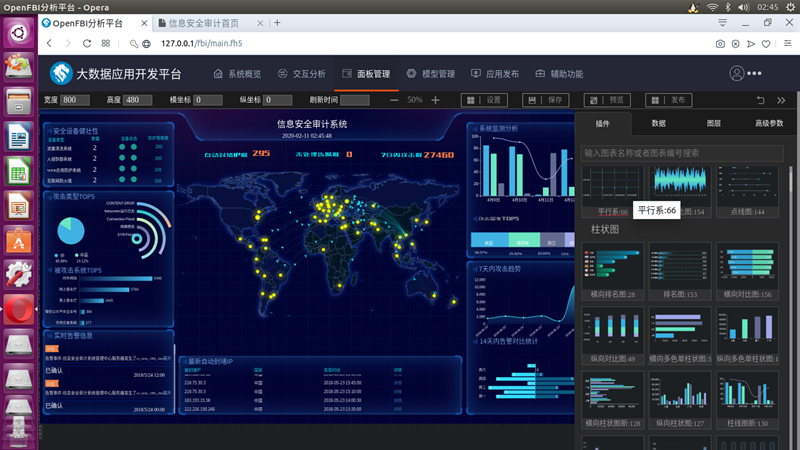Click the 纵坐标 input field
The image size is (800, 450).
278,100
